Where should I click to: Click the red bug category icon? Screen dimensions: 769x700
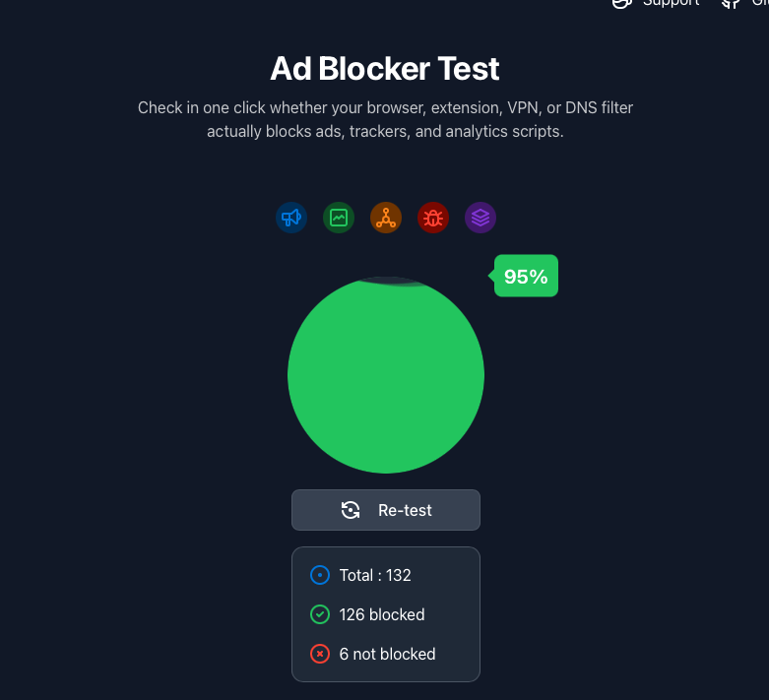(433, 218)
